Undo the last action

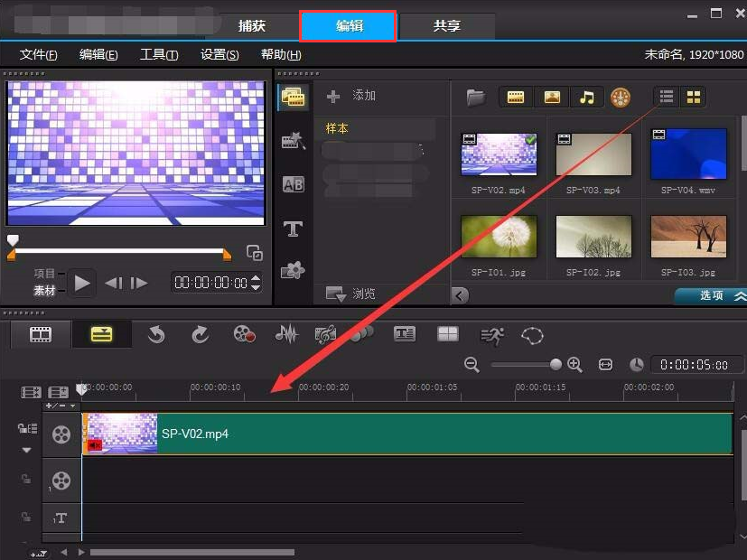pyautogui.click(x=155, y=335)
